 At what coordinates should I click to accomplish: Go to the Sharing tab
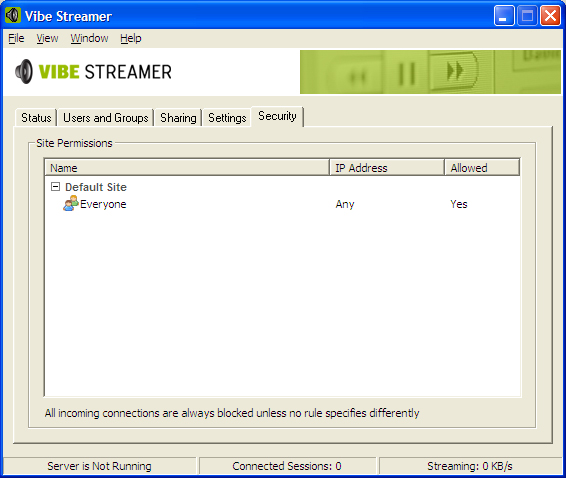(x=178, y=118)
